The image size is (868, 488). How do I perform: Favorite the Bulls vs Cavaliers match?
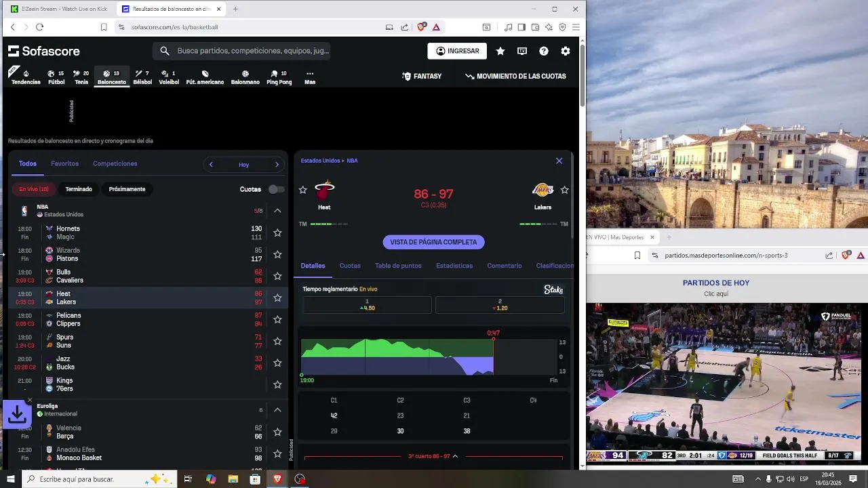pyautogui.click(x=277, y=276)
